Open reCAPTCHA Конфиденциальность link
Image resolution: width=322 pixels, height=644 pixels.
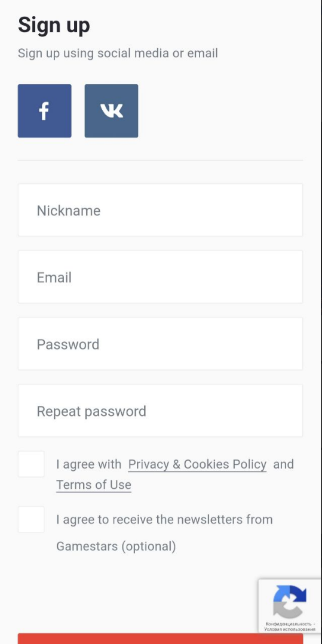click(x=289, y=624)
